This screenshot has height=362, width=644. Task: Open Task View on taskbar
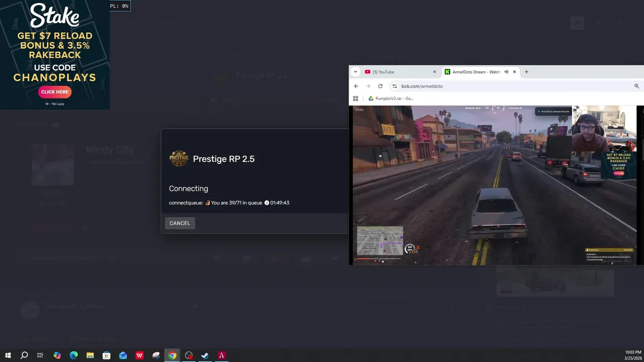pyautogui.click(x=40, y=355)
